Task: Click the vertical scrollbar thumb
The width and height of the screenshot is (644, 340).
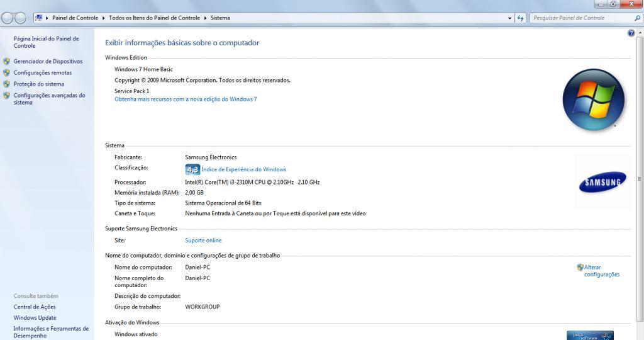Action: click(640, 179)
